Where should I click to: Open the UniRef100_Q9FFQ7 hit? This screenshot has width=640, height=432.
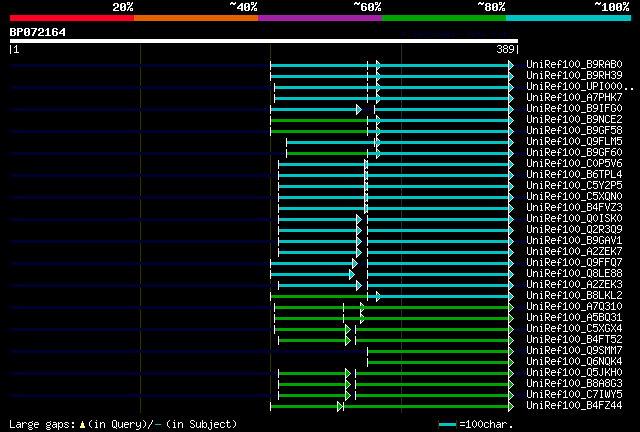tap(574, 263)
